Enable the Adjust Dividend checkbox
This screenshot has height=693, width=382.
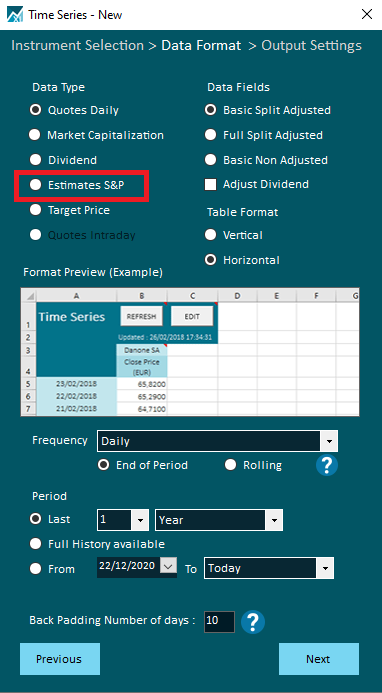(210, 184)
